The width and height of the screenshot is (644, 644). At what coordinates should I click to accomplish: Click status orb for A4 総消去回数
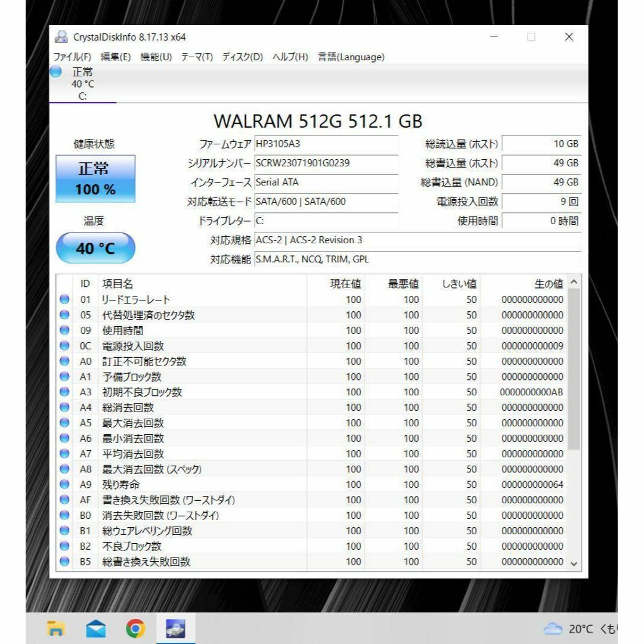click(64, 407)
